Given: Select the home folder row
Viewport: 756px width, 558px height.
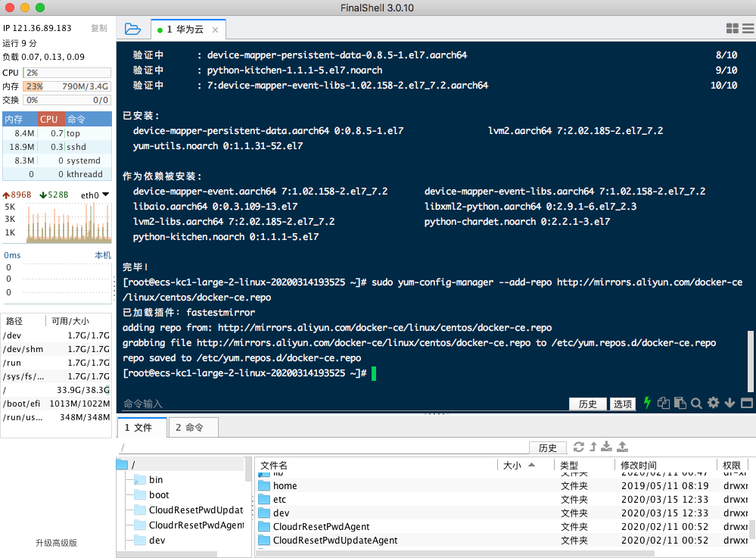Looking at the screenshot, I should pos(502,485).
